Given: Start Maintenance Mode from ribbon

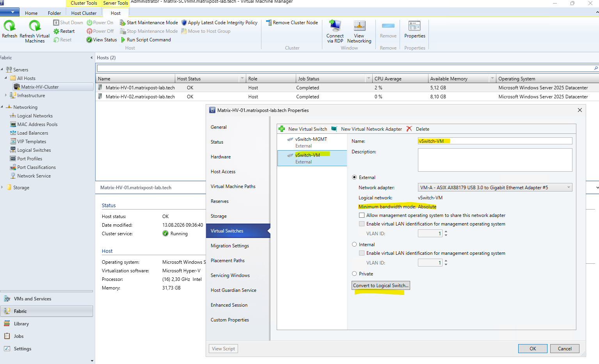Looking at the screenshot, I should click(x=149, y=23).
